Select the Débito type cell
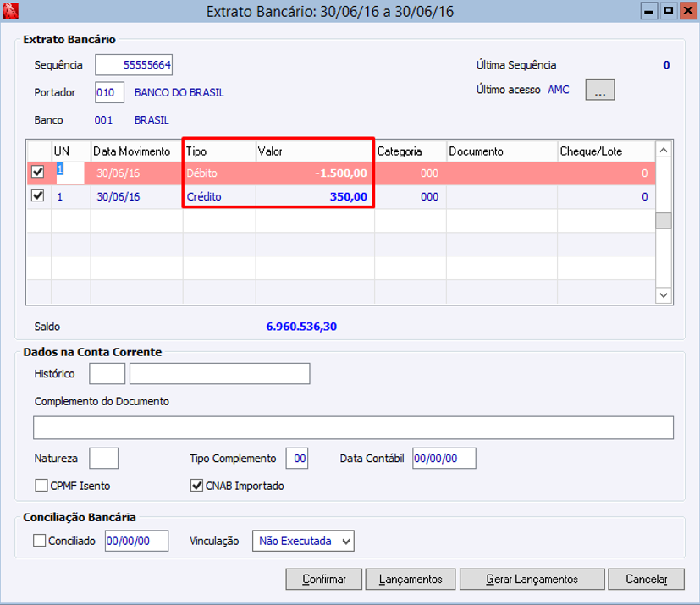Image resolution: width=700 pixels, height=605 pixels. 219,173
